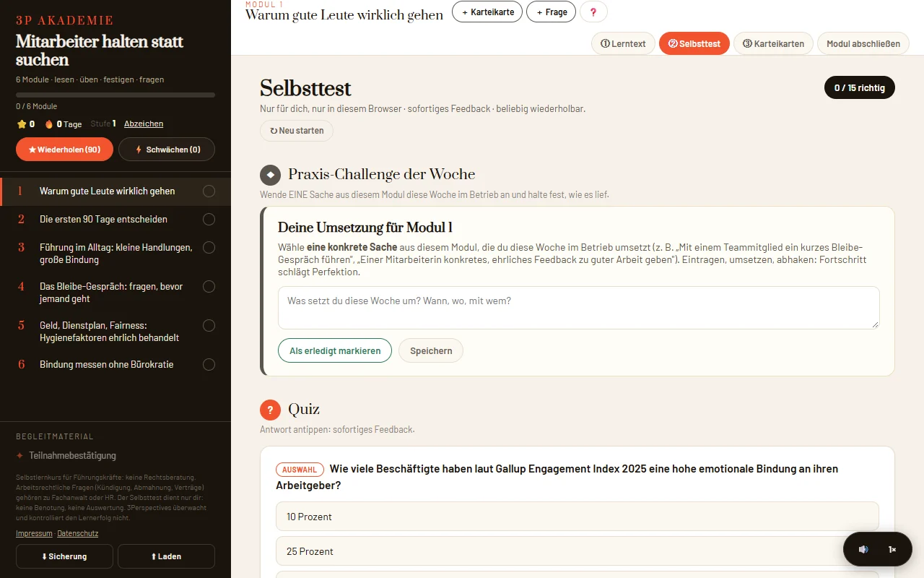Click the Praxis-Challenge diamond icon

click(x=270, y=175)
